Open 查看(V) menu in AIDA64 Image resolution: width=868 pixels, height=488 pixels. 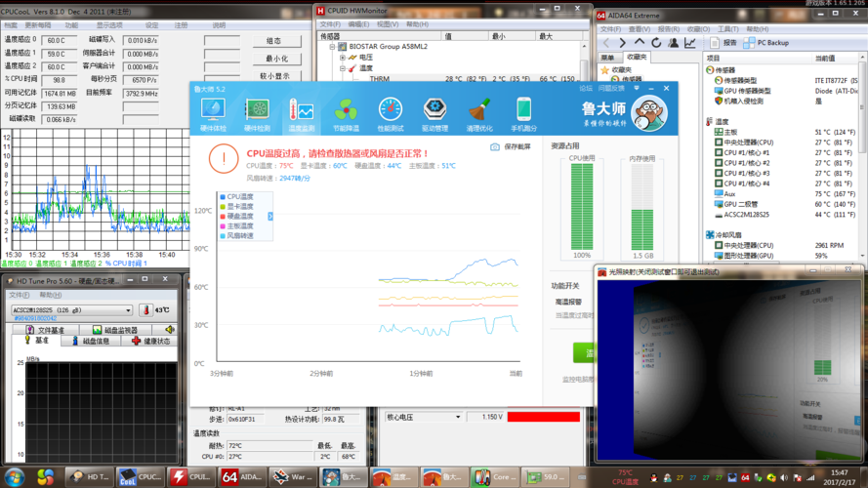[640, 29]
